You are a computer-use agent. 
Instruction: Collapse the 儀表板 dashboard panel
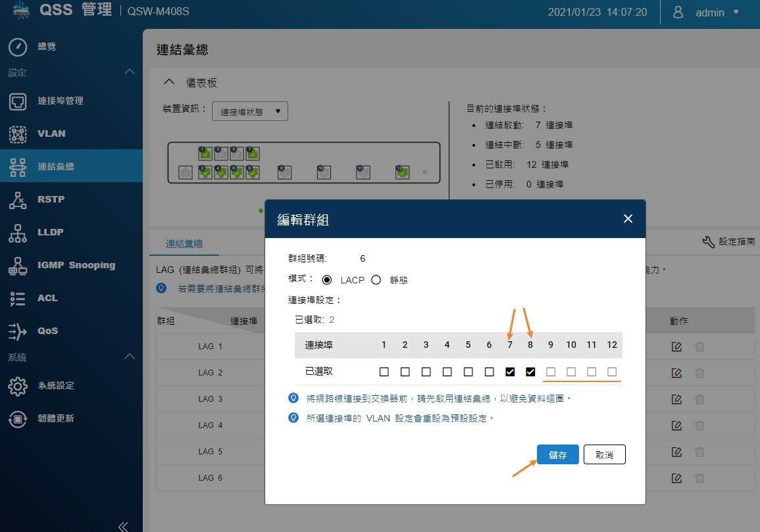[169, 82]
